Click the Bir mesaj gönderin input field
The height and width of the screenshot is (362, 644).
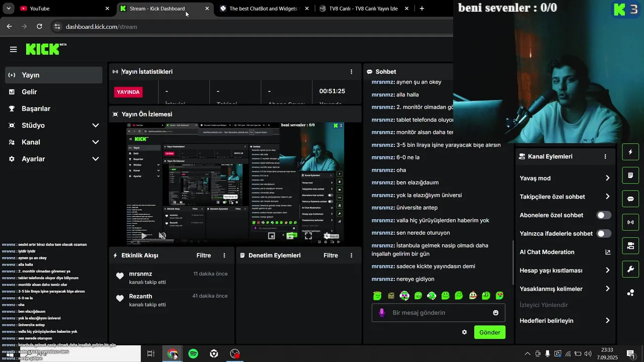click(x=438, y=313)
